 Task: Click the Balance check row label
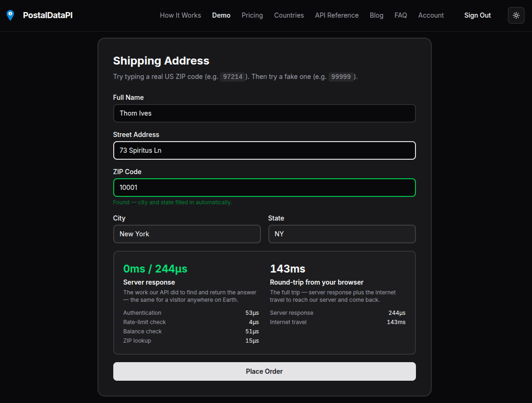pyautogui.click(x=142, y=331)
